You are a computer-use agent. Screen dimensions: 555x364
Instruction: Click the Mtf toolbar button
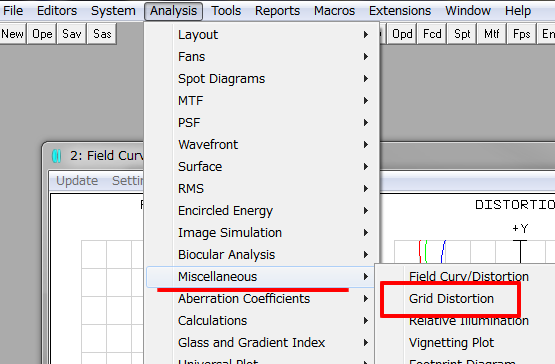[492, 34]
